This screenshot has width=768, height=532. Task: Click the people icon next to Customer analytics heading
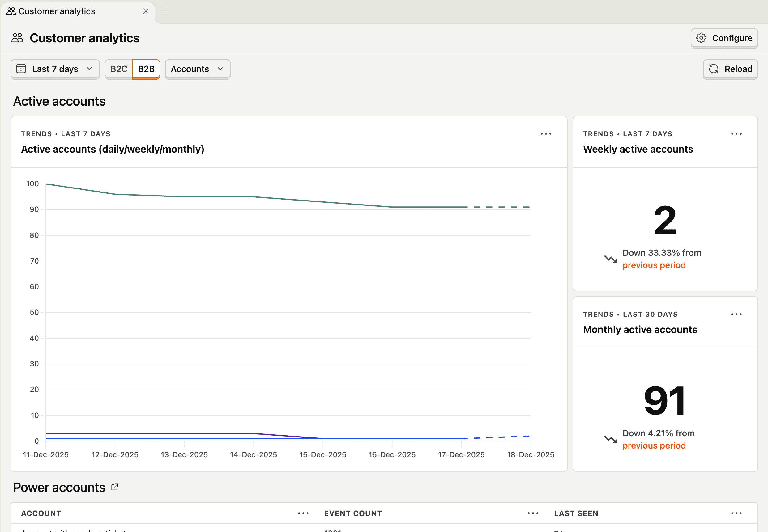[x=17, y=38]
